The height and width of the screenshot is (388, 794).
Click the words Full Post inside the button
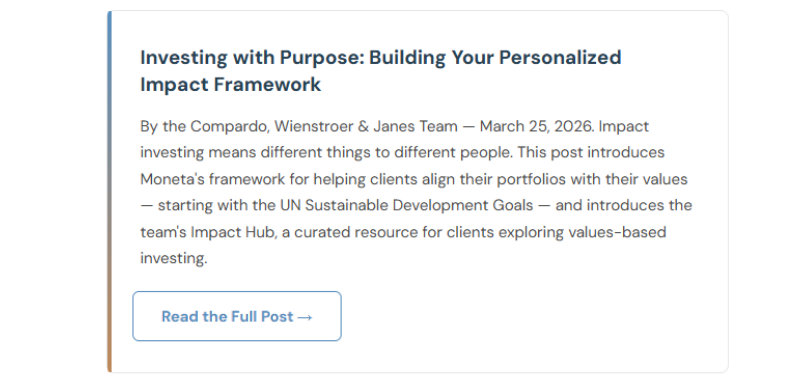tap(262, 317)
